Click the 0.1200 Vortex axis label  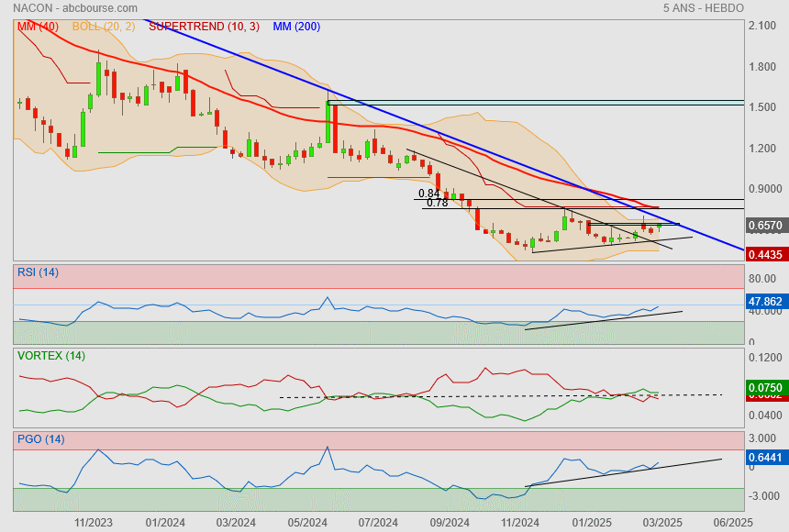click(x=765, y=358)
